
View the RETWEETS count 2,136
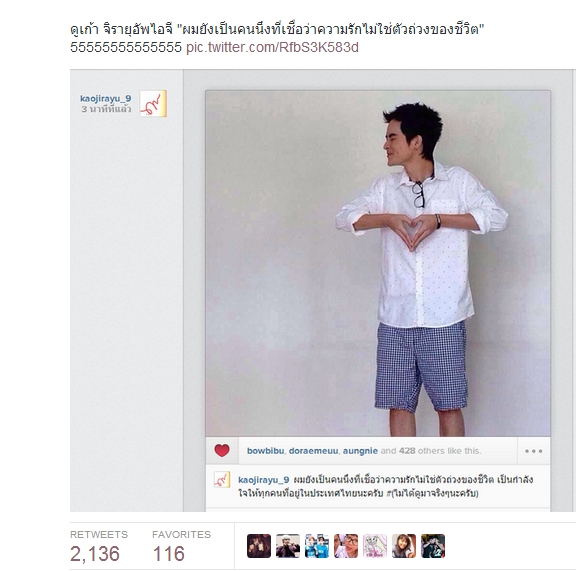(x=95, y=553)
